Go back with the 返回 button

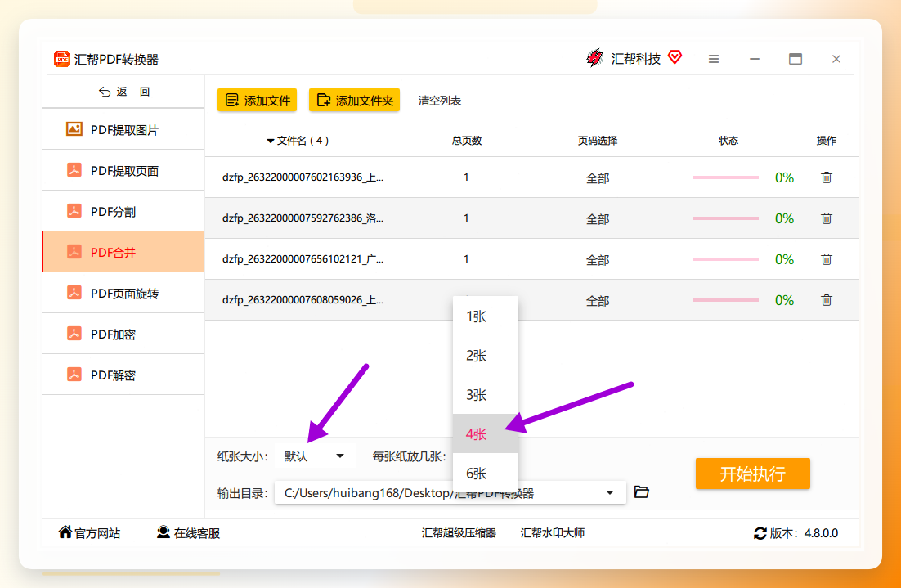124,92
